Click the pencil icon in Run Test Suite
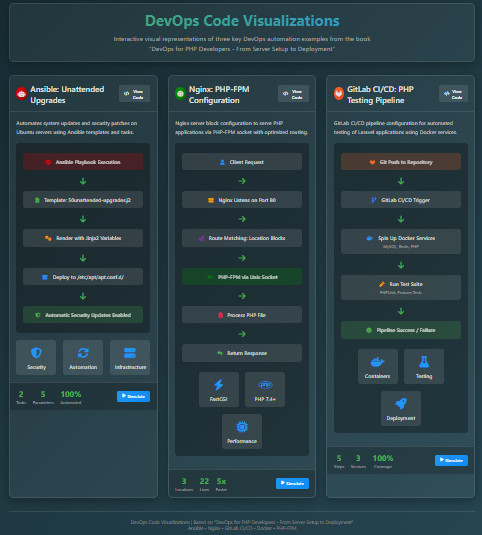482x535 pixels. pos(382,284)
